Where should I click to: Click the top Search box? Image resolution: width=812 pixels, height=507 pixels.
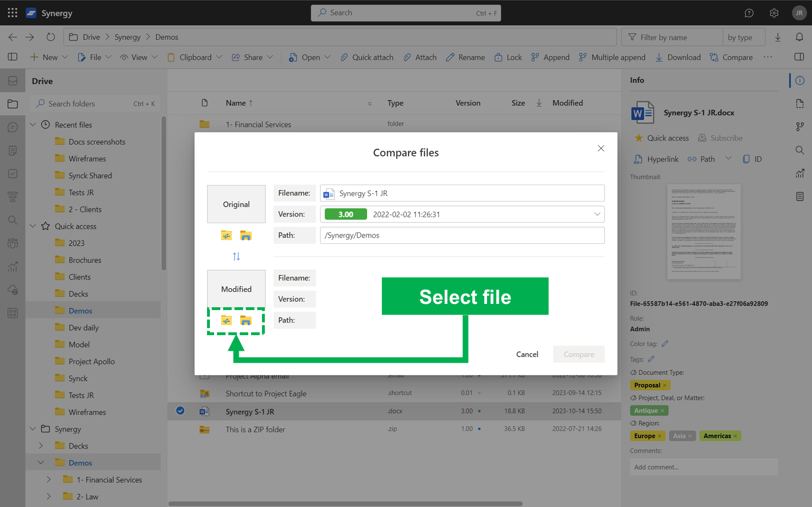[x=406, y=13]
